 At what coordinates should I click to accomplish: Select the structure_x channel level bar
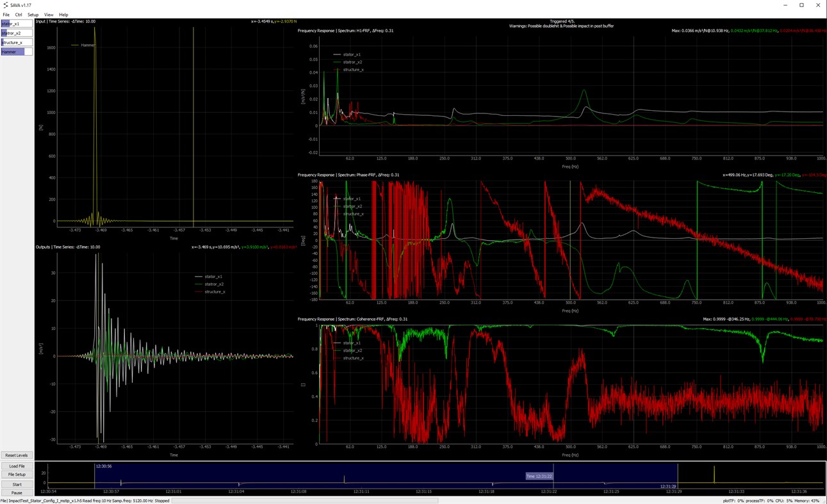(x=17, y=42)
